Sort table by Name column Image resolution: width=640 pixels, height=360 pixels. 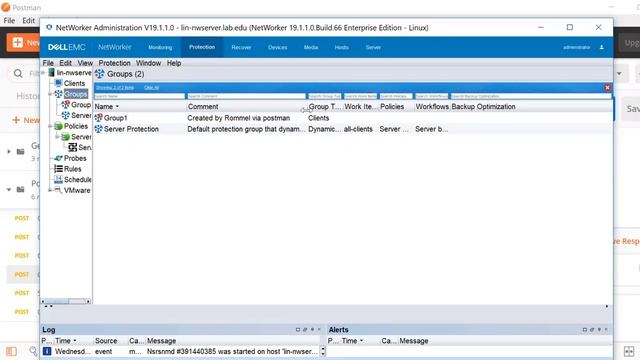(107, 107)
